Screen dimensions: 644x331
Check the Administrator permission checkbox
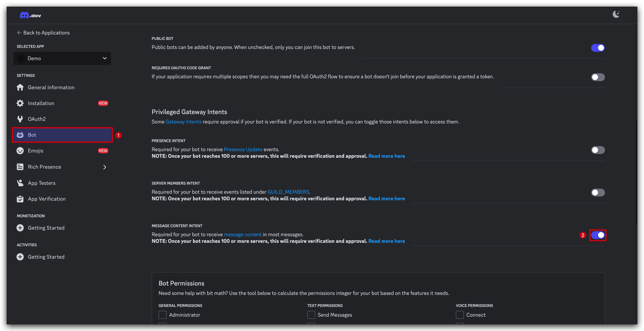tap(163, 315)
